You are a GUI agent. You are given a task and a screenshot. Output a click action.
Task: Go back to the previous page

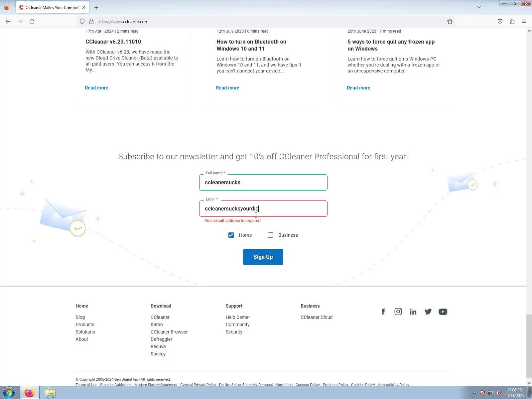click(x=8, y=22)
